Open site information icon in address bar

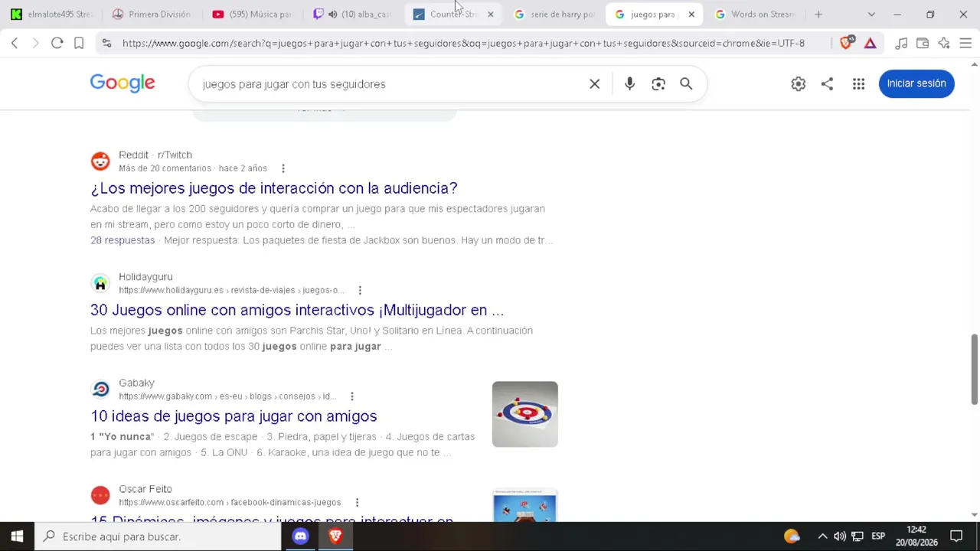click(x=106, y=44)
